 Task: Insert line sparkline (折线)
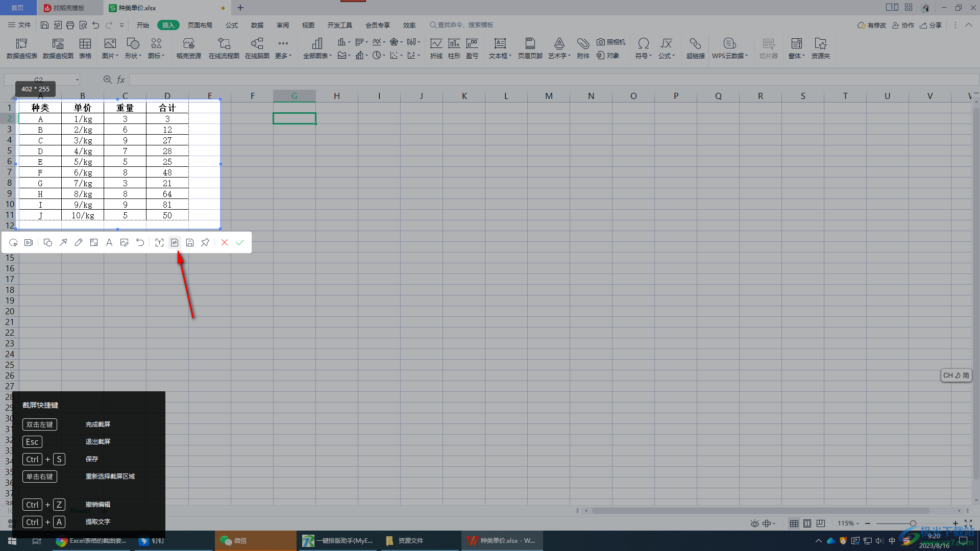(436, 48)
